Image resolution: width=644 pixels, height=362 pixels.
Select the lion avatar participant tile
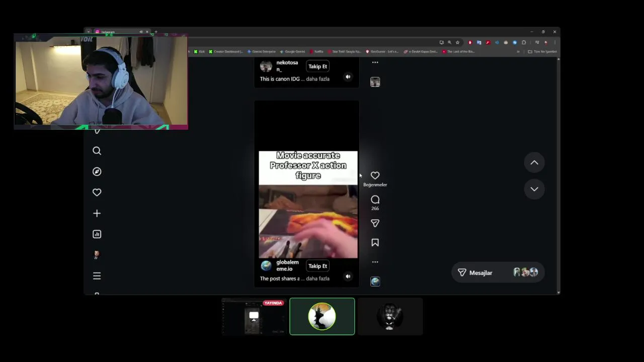point(390,316)
